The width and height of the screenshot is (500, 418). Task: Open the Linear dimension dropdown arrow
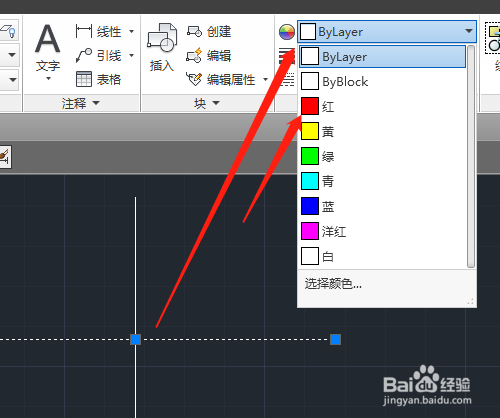point(131,32)
